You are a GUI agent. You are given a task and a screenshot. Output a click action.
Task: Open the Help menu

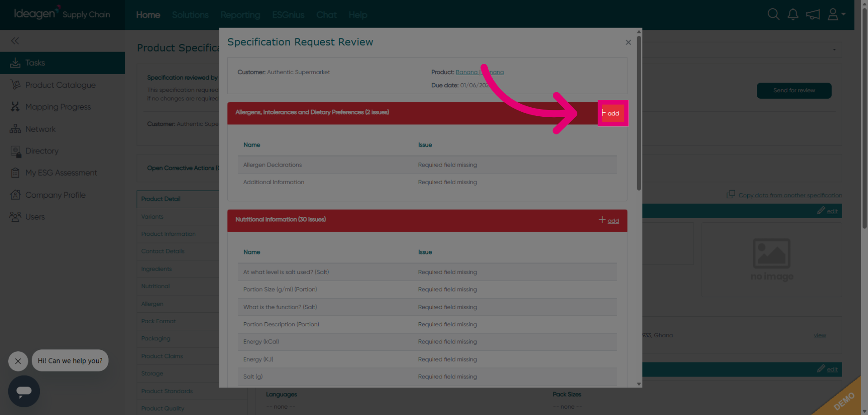358,15
